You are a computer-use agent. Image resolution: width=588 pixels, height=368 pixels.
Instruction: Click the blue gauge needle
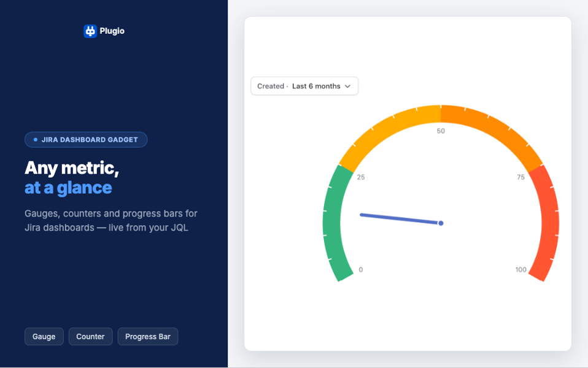(x=399, y=219)
